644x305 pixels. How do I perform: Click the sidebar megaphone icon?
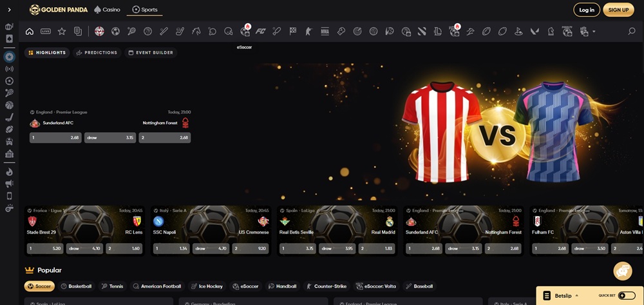[x=10, y=184]
